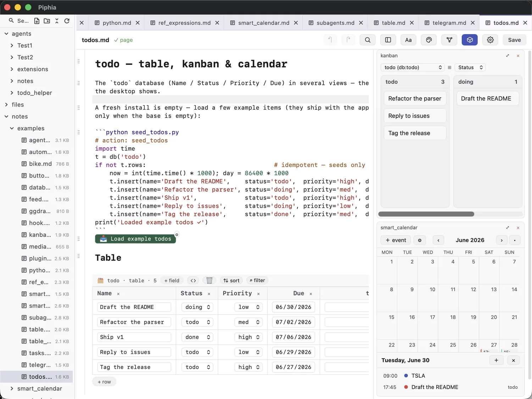Open priority dropdown for Tag the release
This screenshot has height=399, width=532.
pyautogui.click(x=248, y=367)
